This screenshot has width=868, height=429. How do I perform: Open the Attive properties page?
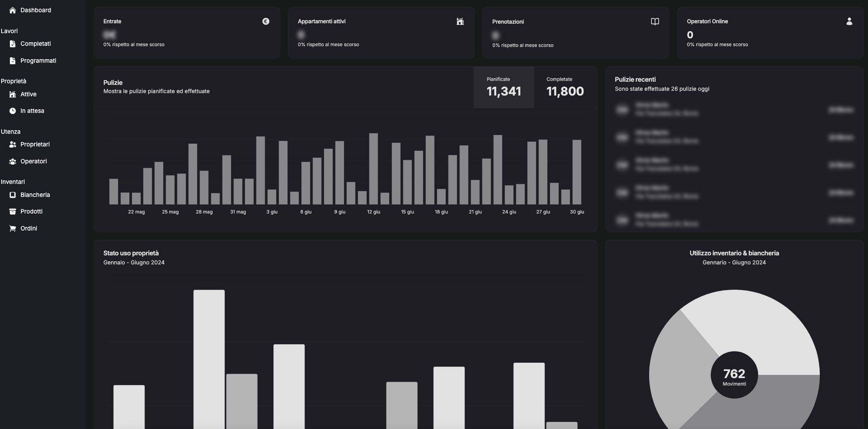coord(28,94)
